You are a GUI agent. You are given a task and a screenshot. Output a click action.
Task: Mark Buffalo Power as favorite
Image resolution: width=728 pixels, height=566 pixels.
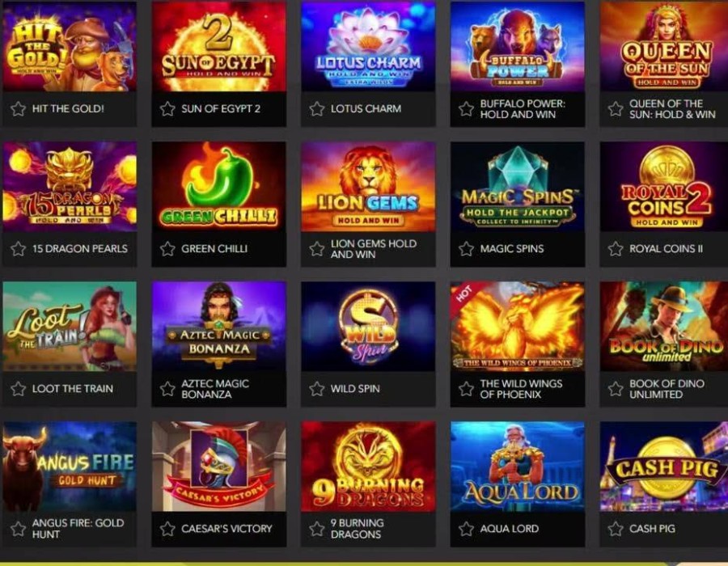pos(466,109)
